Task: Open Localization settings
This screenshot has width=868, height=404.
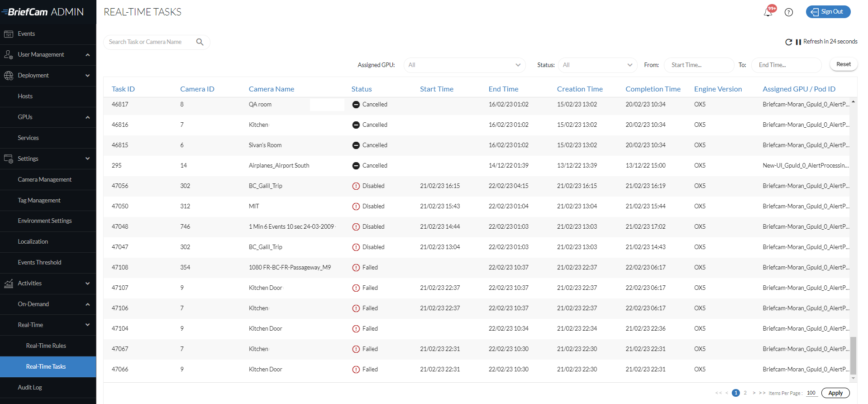Action: point(33,242)
